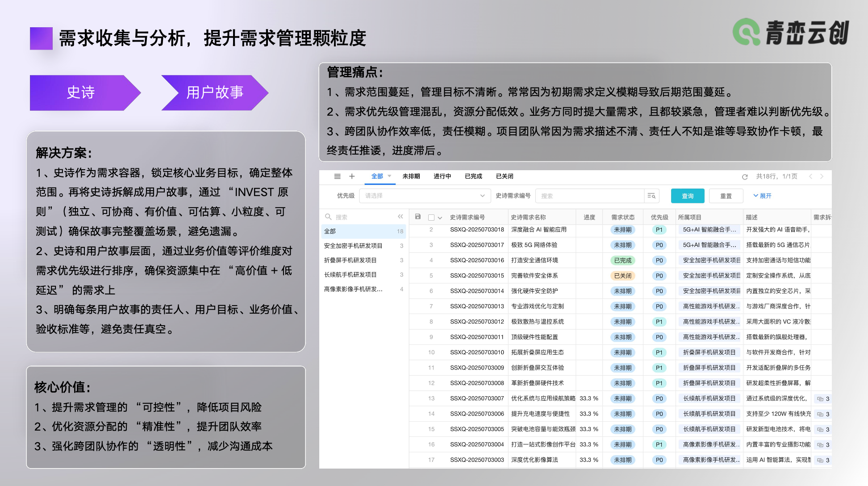Refresh the requirements table

[745, 176]
